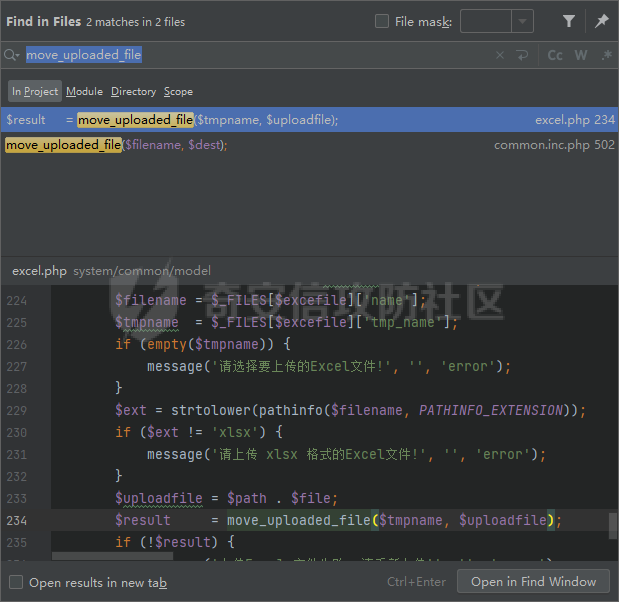Switch to the Directory scope tab
Viewport: 619px width, 602px height.
133,92
